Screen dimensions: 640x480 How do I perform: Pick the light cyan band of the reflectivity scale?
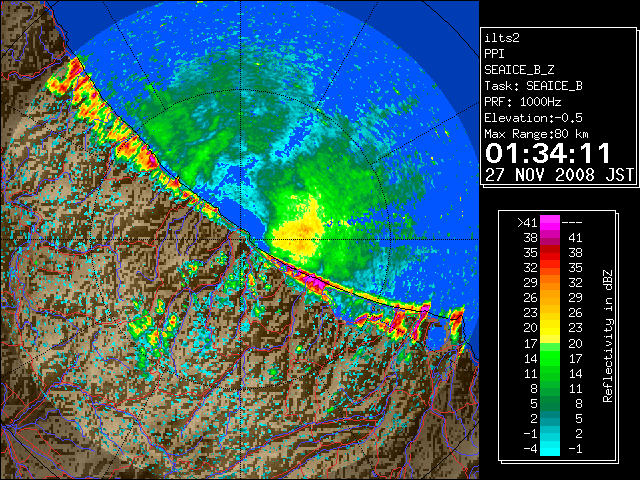click(550, 449)
